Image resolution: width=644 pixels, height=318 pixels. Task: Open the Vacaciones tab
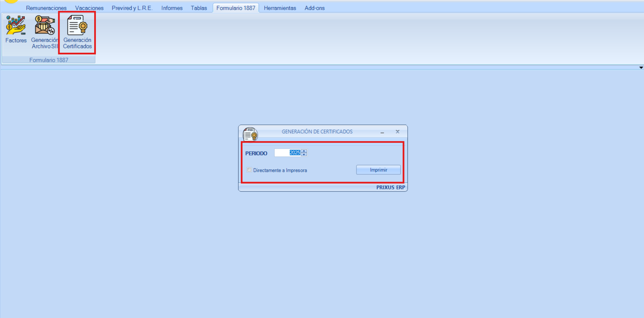(x=89, y=8)
